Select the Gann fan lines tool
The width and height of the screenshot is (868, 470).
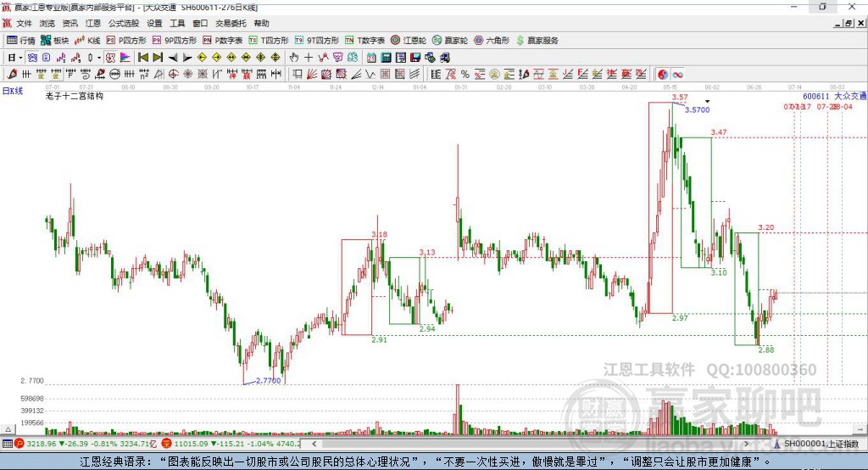pos(312,75)
